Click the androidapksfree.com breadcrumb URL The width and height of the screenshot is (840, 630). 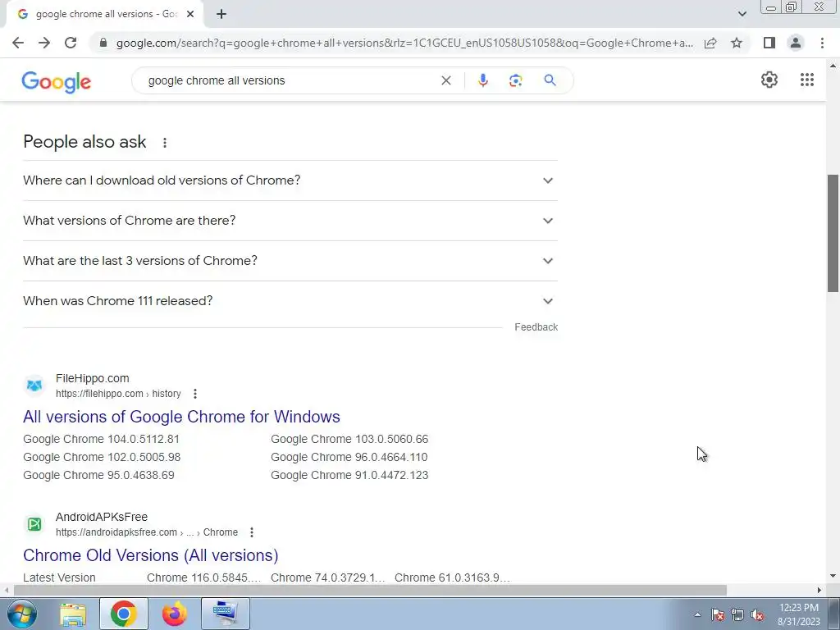click(147, 532)
